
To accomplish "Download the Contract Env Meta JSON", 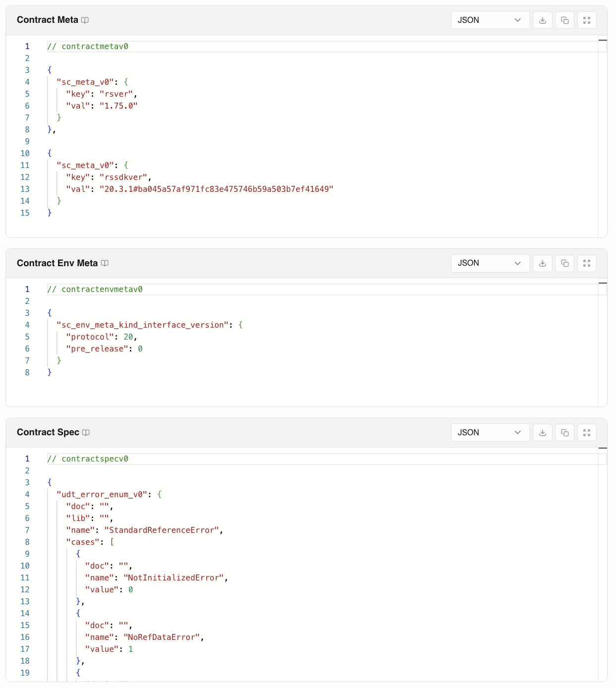I will 543,263.
